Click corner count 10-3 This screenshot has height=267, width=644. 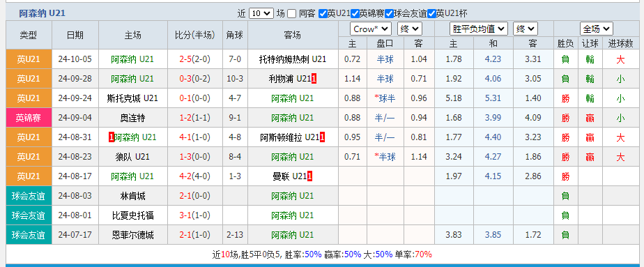click(x=234, y=79)
